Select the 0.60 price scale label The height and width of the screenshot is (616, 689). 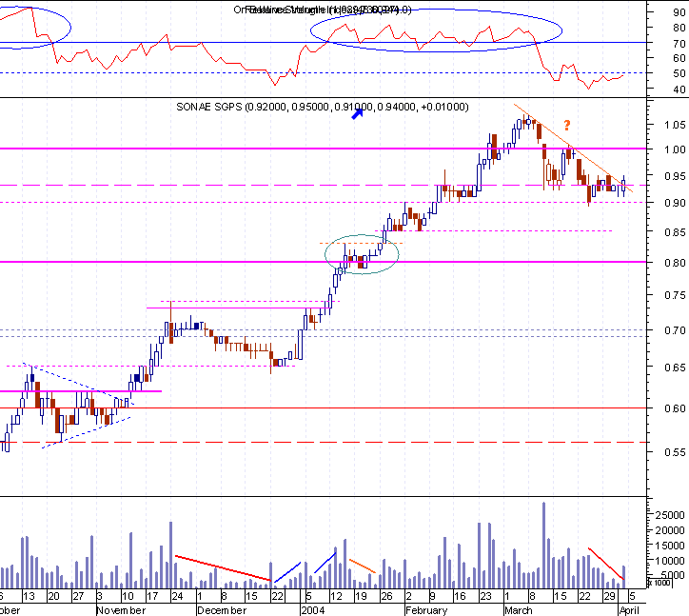(675, 408)
